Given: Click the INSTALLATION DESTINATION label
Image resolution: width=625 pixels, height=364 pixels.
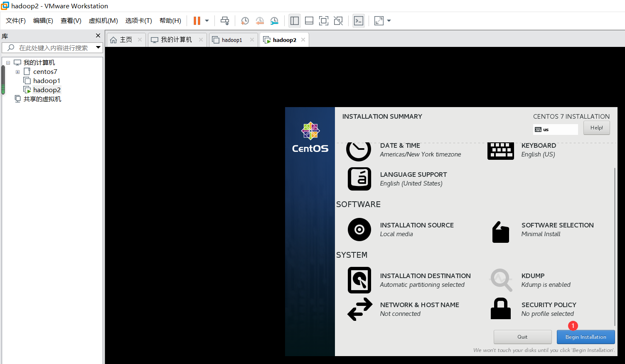Looking at the screenshot, I should coord(425,276).
